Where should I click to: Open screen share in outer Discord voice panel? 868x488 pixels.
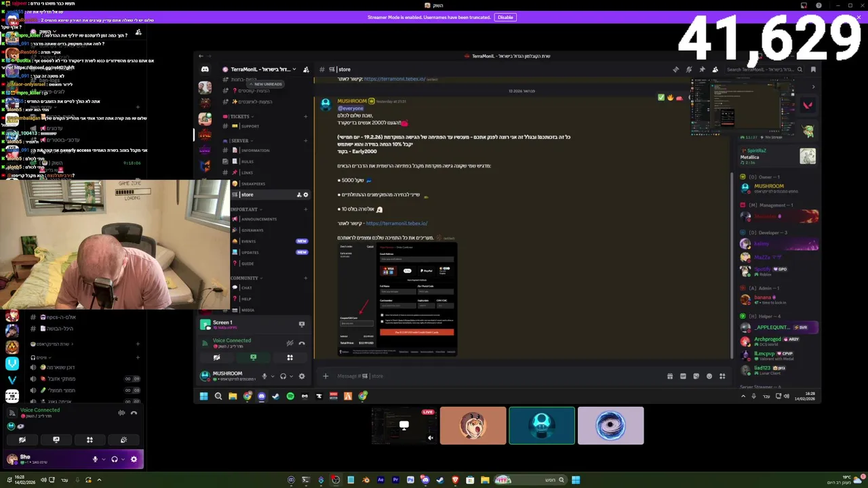56,440
